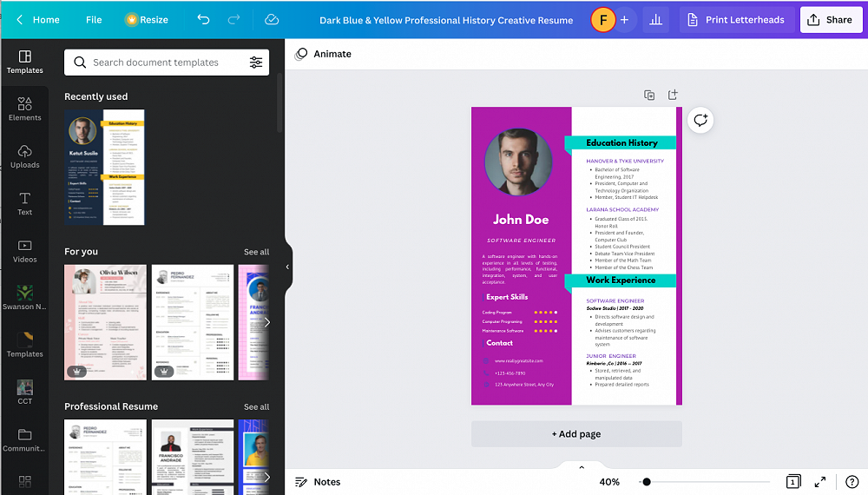Viewport: 868px width, 495px height.
Task: Open search filter options icon
Action: click(256, 63)
